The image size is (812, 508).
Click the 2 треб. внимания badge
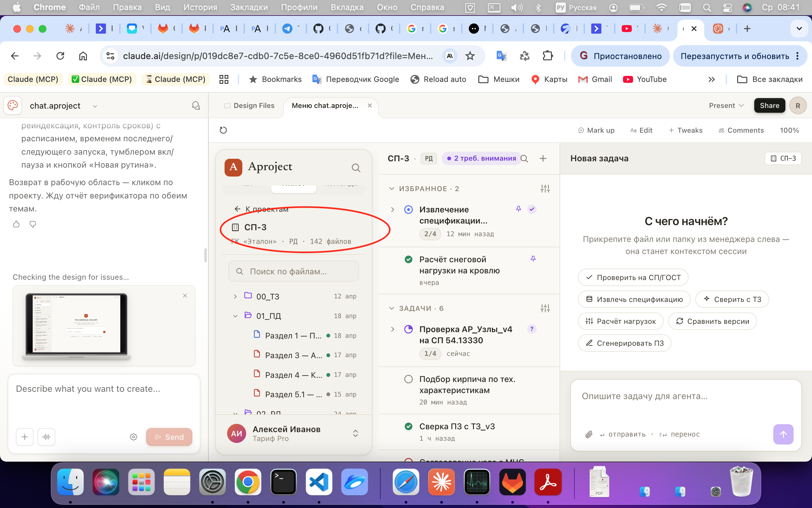(x=481, y=158)
